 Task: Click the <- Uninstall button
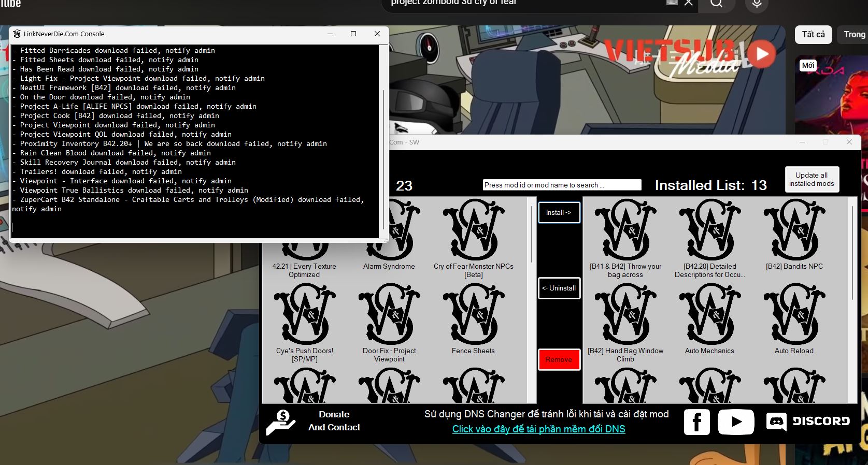coord(559,288)
